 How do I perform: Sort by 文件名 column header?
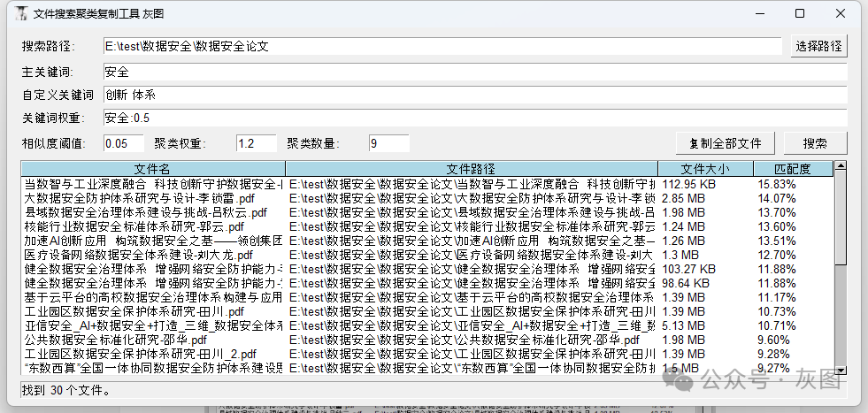153,169
